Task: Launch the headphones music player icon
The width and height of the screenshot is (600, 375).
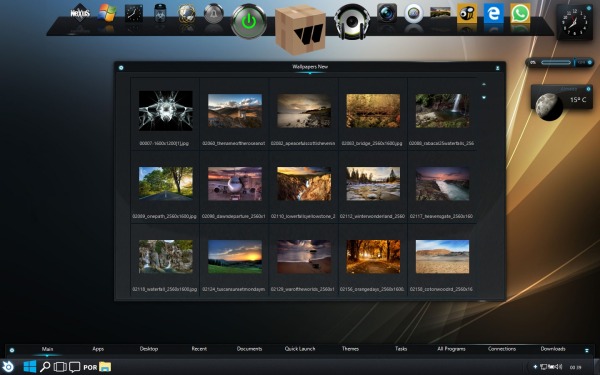Action: (352, 21)
